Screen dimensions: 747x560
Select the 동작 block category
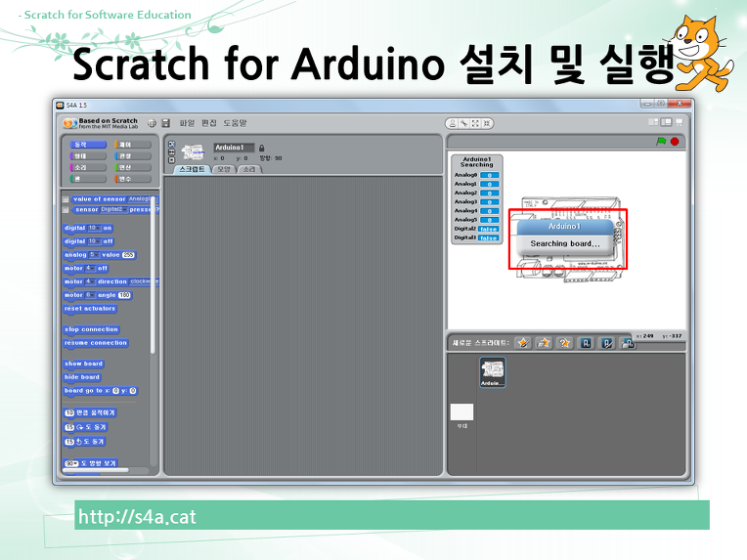(88, 145)
